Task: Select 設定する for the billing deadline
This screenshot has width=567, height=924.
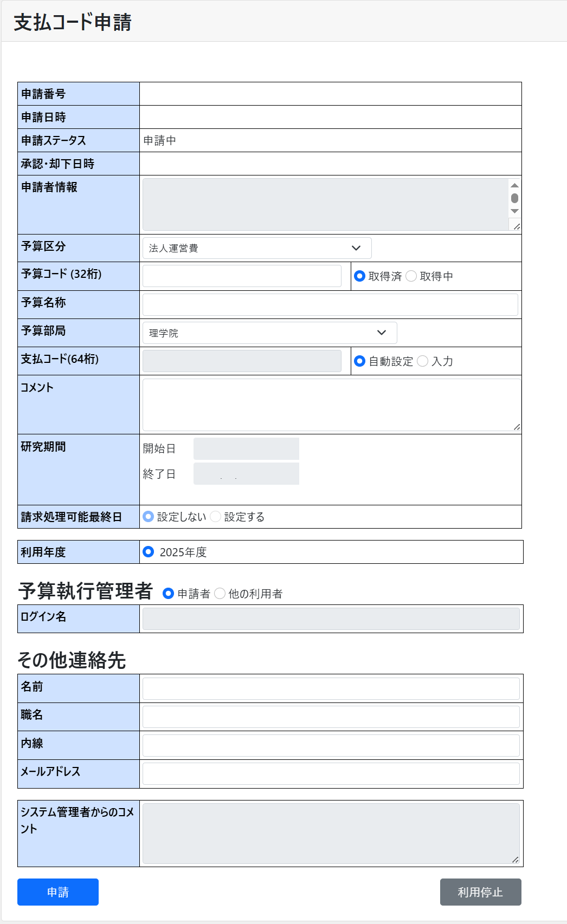Action: tap(216, 517)
